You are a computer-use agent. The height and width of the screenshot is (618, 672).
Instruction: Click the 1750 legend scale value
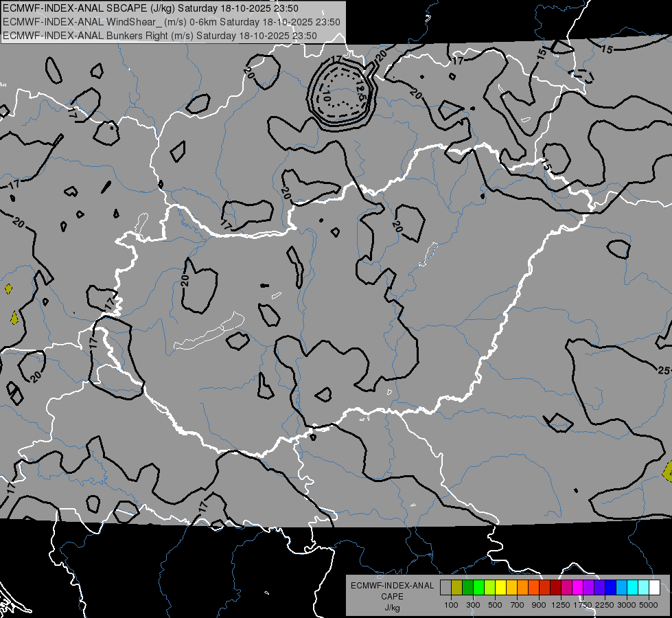tap(583, 605)
